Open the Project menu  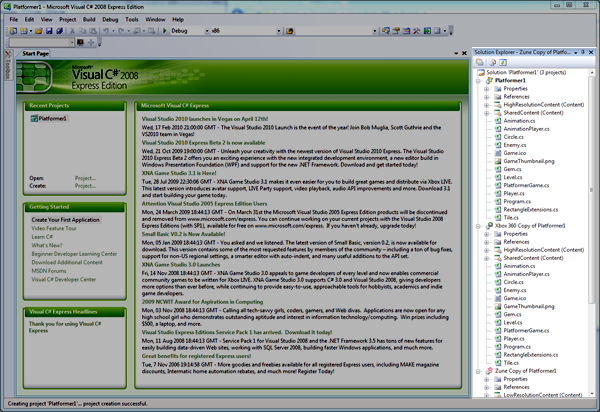click(68, 20)
